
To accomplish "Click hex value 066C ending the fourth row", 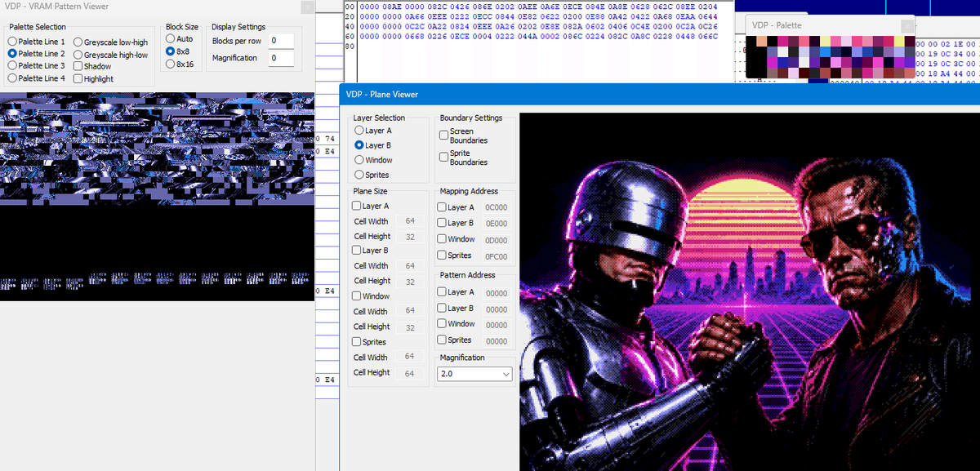I will (x=707, y=37).
